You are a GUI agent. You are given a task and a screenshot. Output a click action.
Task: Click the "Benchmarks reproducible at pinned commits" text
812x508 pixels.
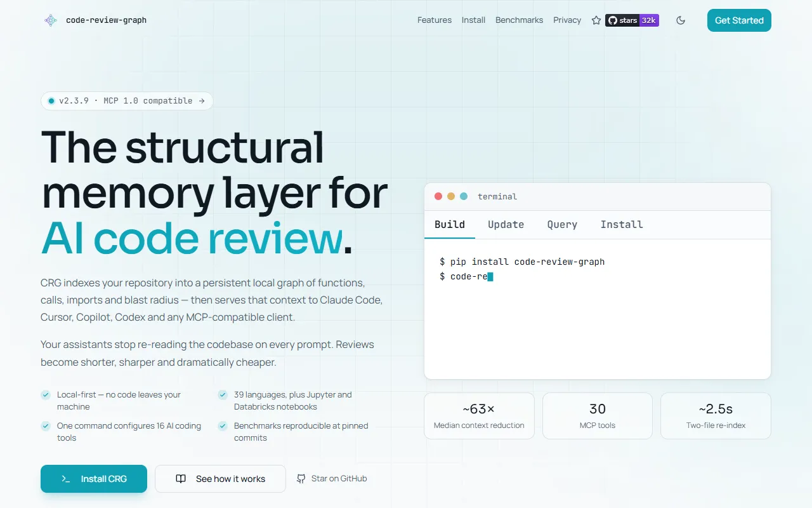pyautogui.click(x=301, y=432)
